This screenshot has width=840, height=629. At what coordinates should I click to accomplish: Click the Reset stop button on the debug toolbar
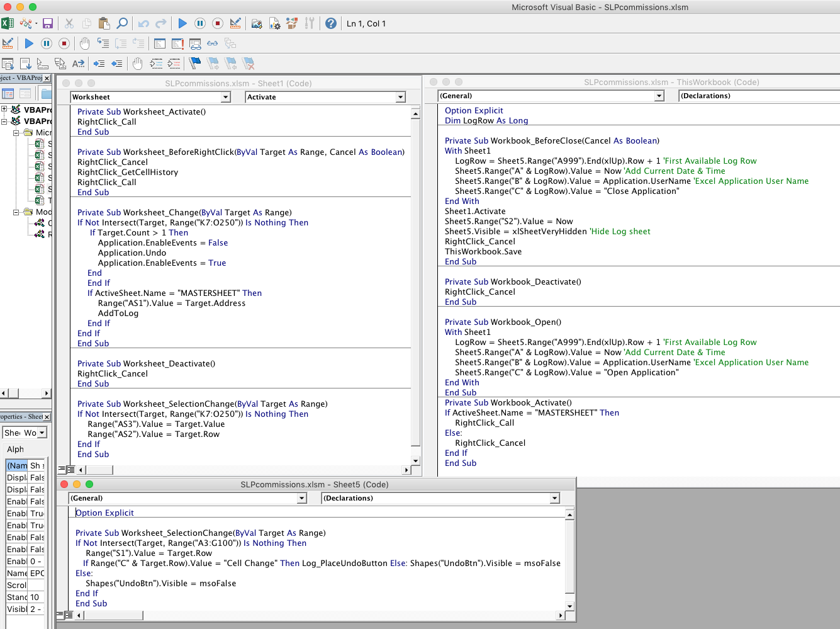click(64, 43)
